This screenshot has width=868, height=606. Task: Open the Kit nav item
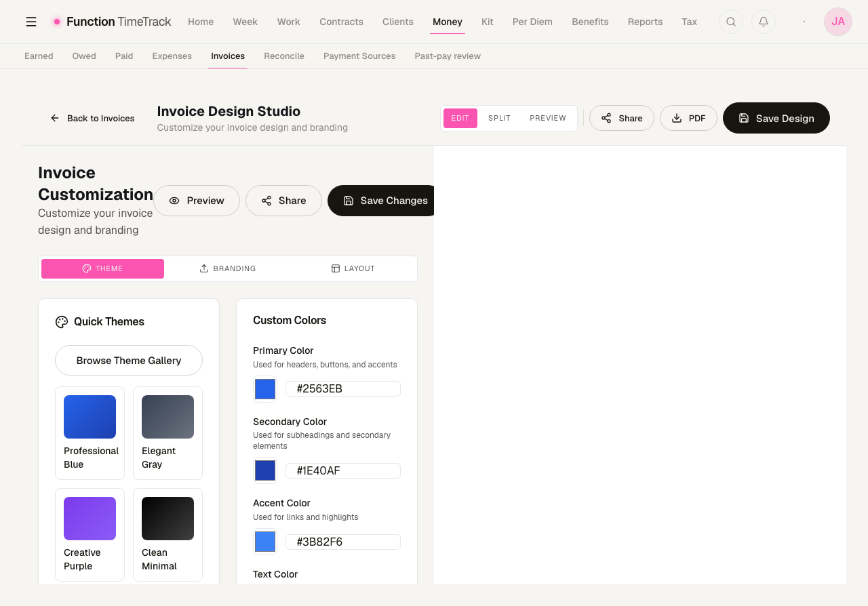488,22
